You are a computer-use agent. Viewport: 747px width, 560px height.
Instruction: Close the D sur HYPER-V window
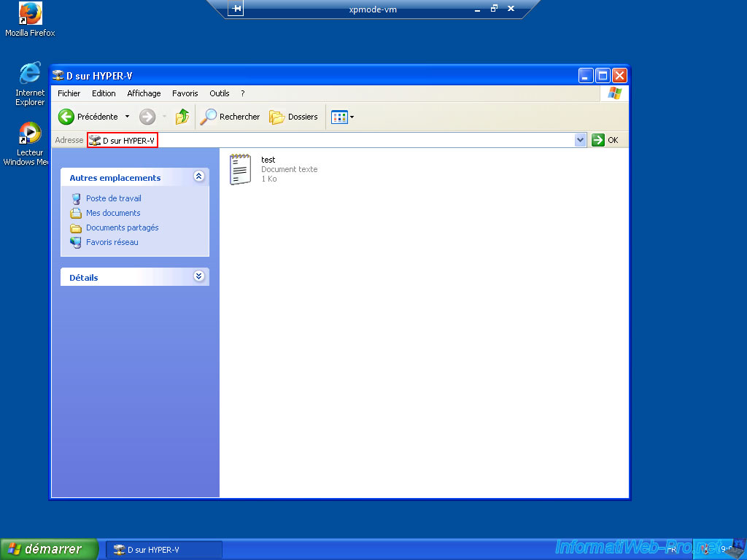[x=619, y=75]
